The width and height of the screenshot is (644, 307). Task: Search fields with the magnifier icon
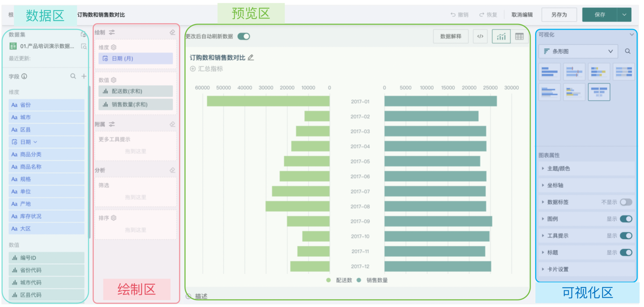(73, 76)
